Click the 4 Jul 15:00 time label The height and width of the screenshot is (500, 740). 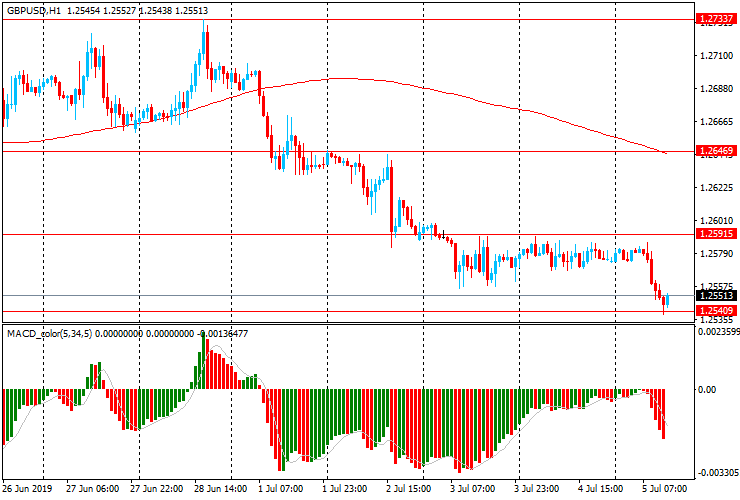click(600, 488)
